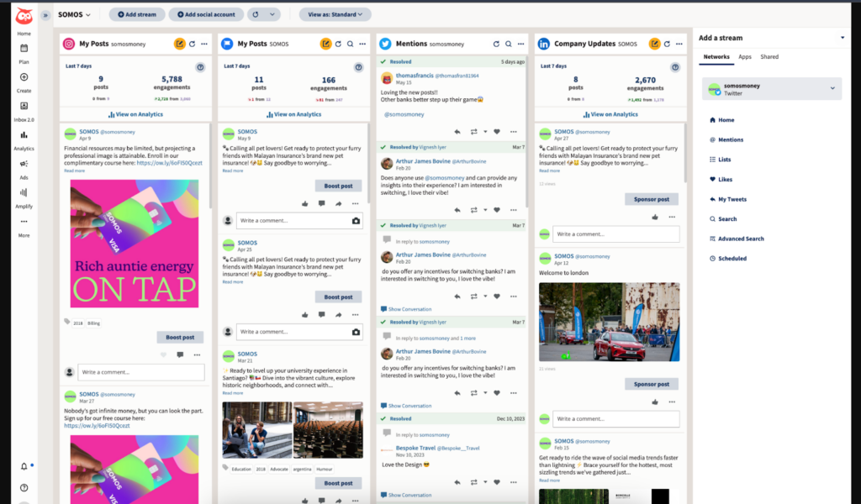Click the Education tag on Mar 21 post

[241, 470]
